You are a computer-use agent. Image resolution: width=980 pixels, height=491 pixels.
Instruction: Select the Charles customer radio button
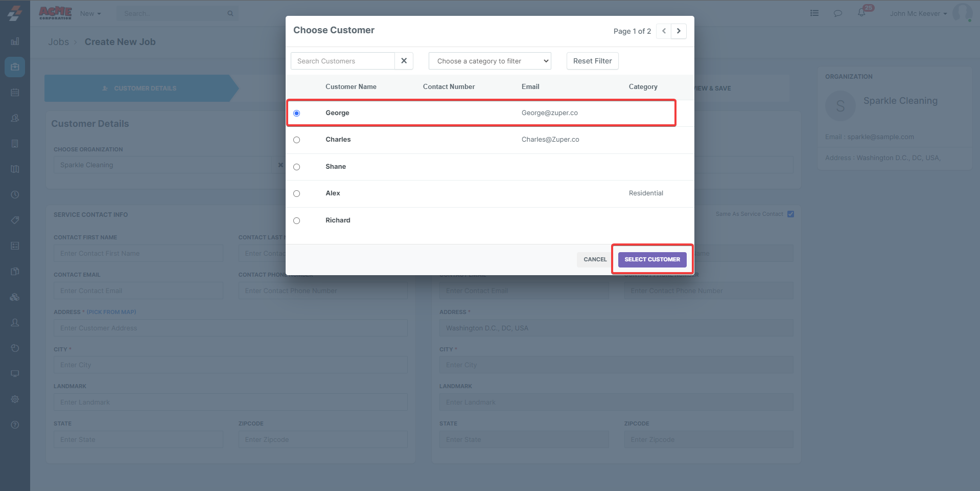click(x=297, y=140)
